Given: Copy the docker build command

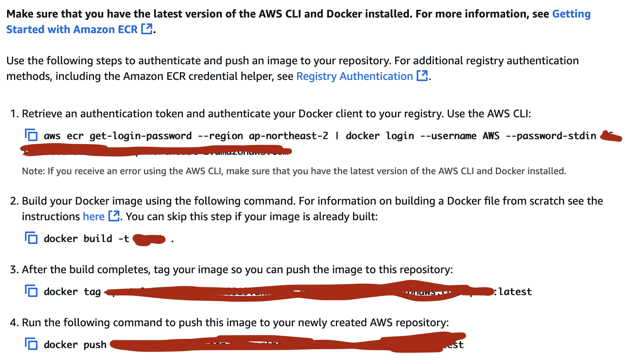Looking at the screenshot, I should [x=31, y=238].
